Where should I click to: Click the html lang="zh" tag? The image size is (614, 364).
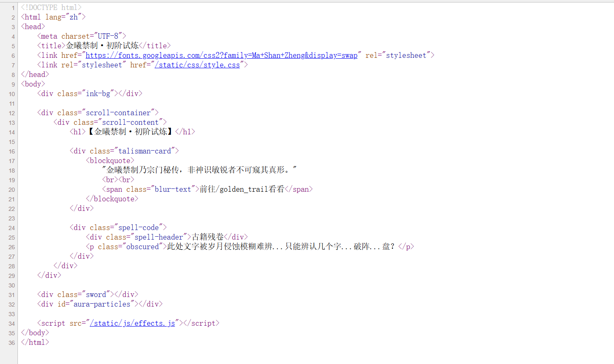[x=53, y=17]
